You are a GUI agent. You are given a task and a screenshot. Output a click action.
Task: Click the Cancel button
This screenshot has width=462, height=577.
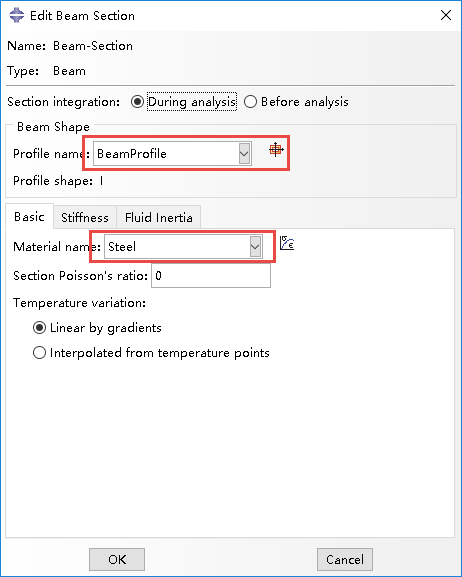point(345,559)
